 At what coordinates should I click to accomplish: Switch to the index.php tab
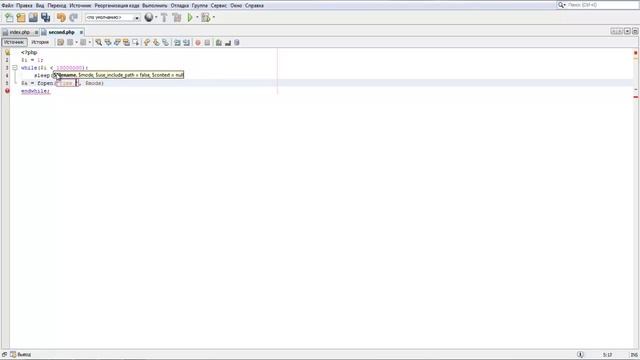(19, 32)
